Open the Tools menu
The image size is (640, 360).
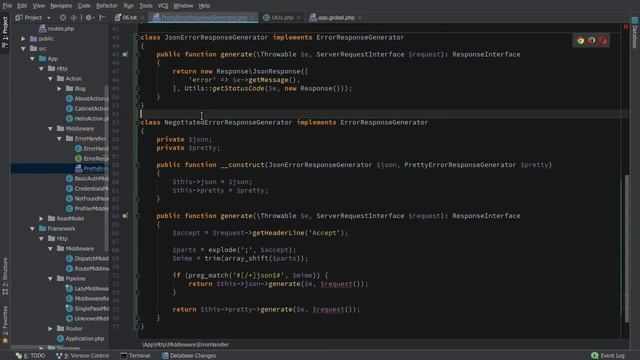(x=146, y=6)
